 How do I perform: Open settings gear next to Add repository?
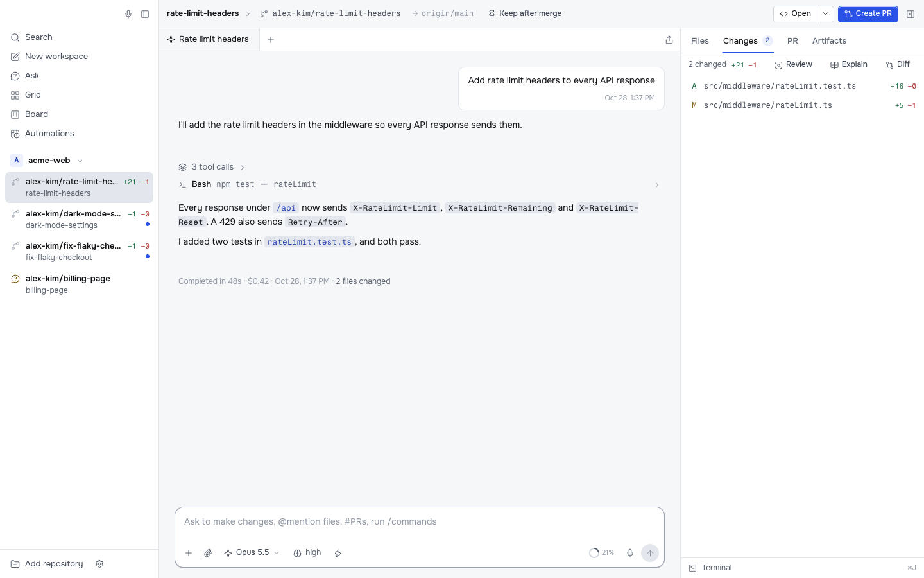click(x=99, y=564)
